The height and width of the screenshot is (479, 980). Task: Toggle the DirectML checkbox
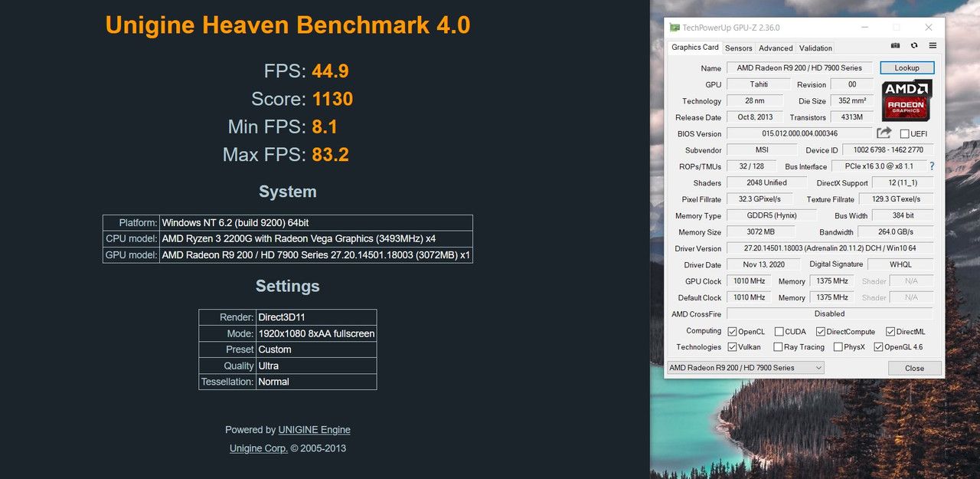pyautogui.click(x=890, y=332)
